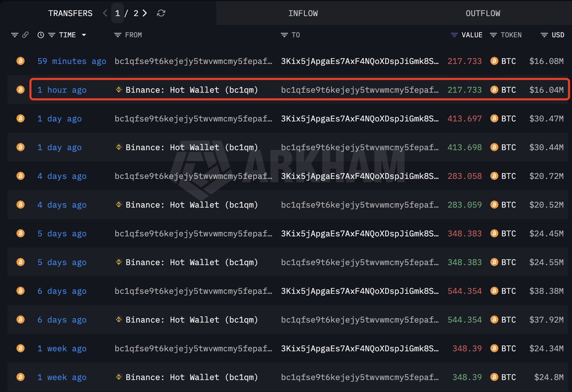The width and height of the screenshot is (572, 392).
Task: Open Binance: Hot Wallet in the $24.55M row
Action: tap(191, 263)
